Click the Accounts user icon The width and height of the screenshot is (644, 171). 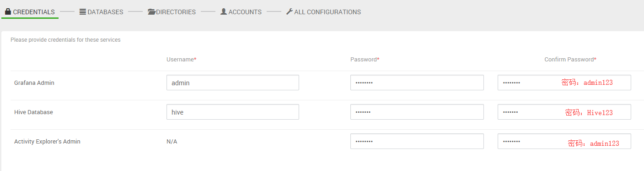[224, 11]
